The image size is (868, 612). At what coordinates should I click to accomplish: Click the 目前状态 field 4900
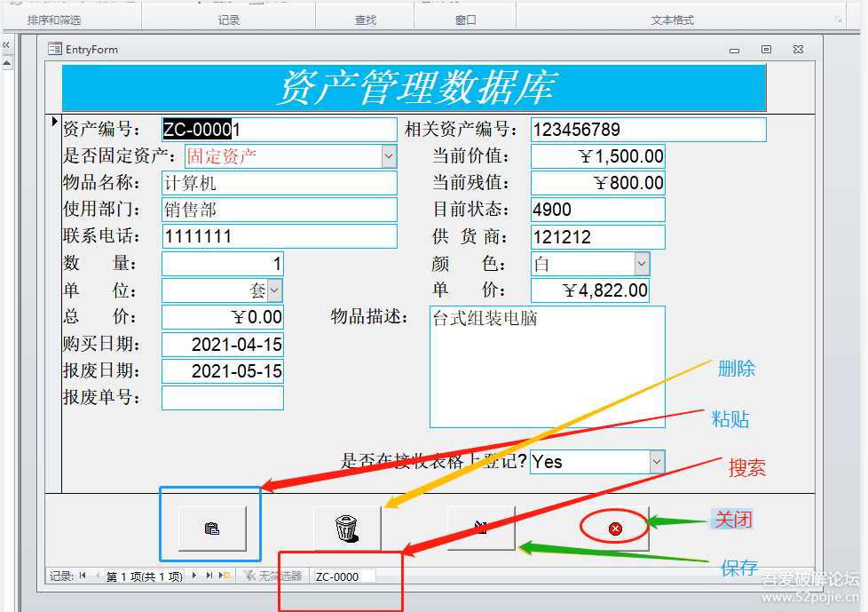[598, 210]
